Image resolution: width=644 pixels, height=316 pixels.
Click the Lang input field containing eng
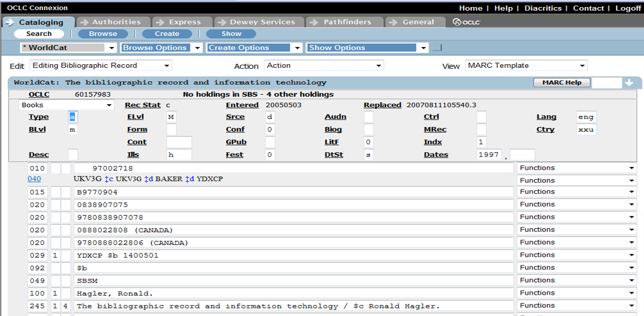[x=586, y=117]
